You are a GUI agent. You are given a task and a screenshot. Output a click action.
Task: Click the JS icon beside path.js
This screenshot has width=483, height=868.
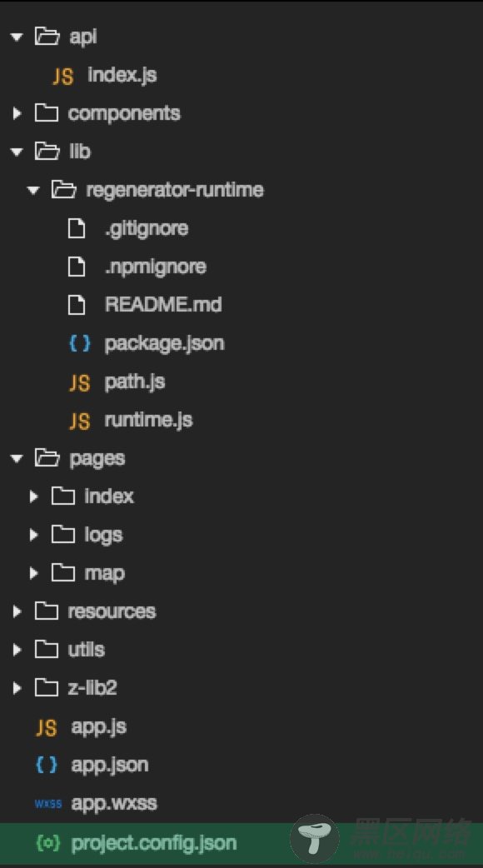click(x=80, y=382)
